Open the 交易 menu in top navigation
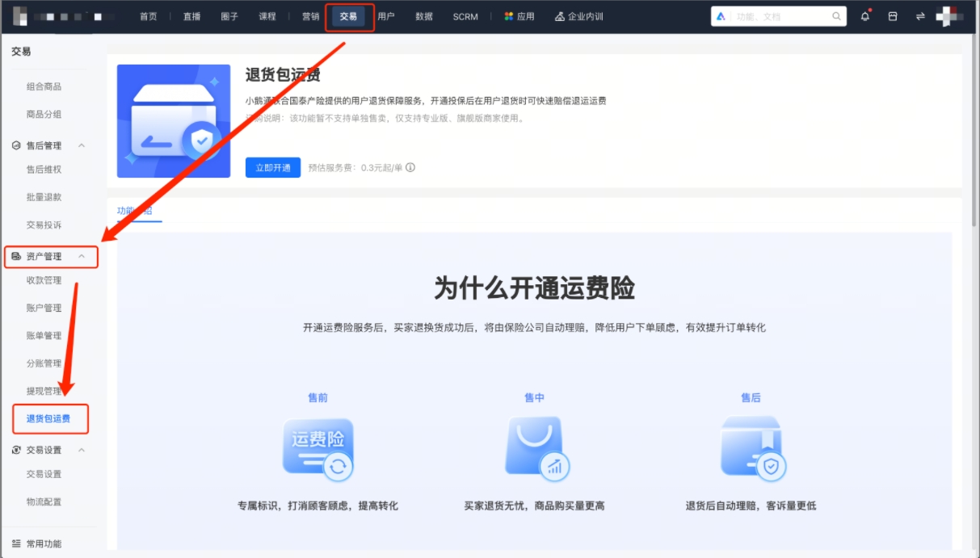This screenshot has height=558, width=980. 349,15
